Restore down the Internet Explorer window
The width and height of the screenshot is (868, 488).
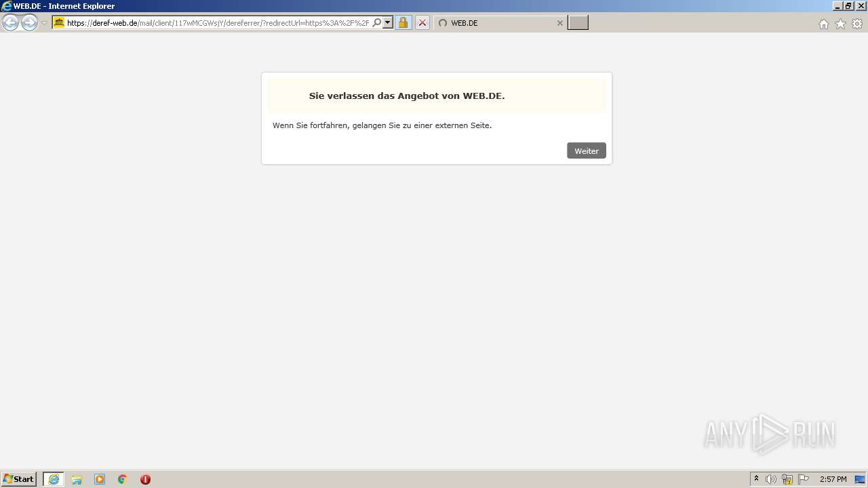pos(848,6)
